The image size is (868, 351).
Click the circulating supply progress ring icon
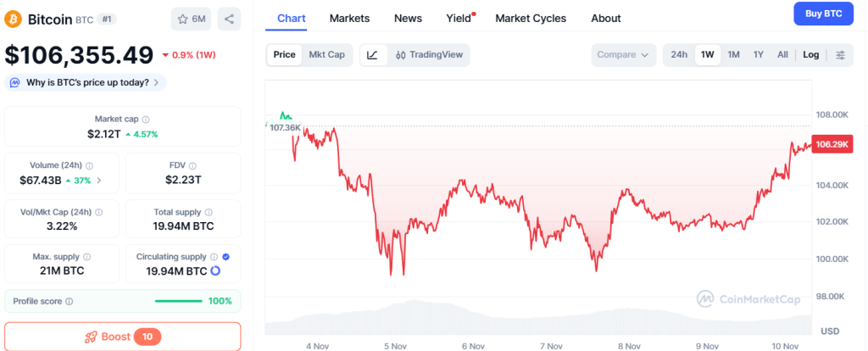click(x=215, y=271)
